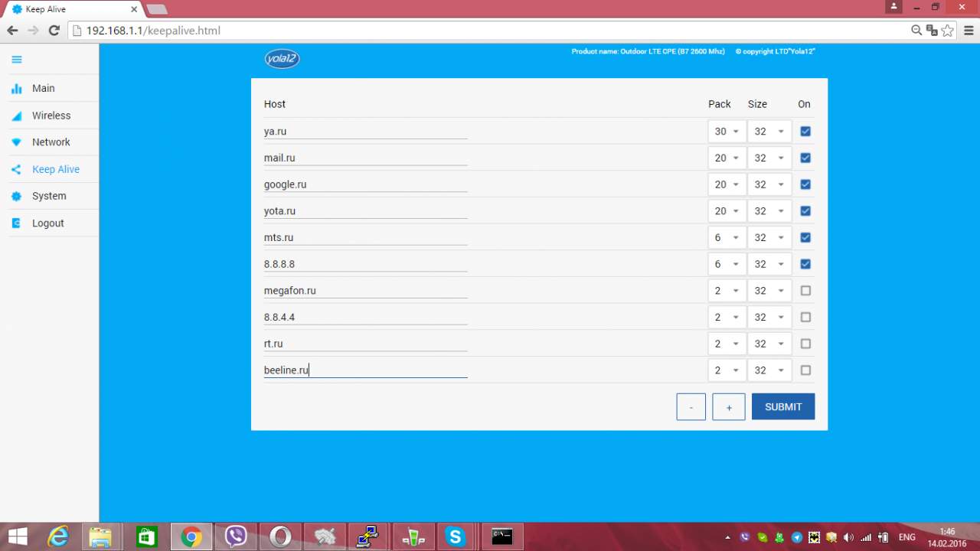Image resolution: width=980 pixels, height=551 pixels.
Task: Open a new browser tab
Action: tap(156, 9)
